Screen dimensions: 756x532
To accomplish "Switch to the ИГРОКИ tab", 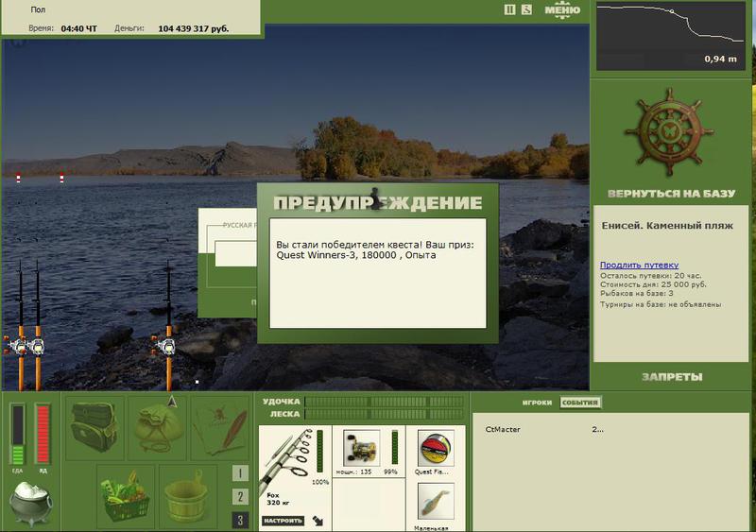I will (x=537, y=403).
